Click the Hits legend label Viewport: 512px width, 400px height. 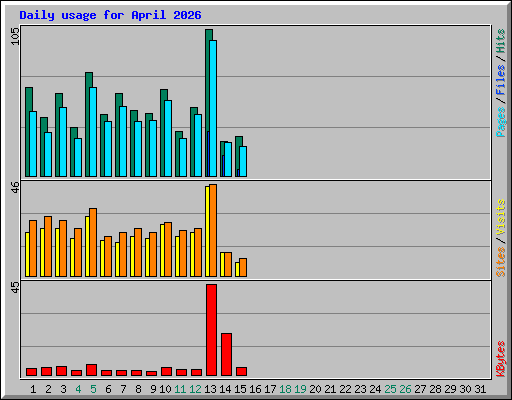point(501,41)
